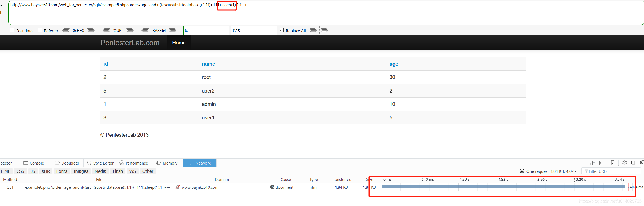Click inside the URL text box
The width and height of the screenshot is (644, 206).
coord(326,13)
